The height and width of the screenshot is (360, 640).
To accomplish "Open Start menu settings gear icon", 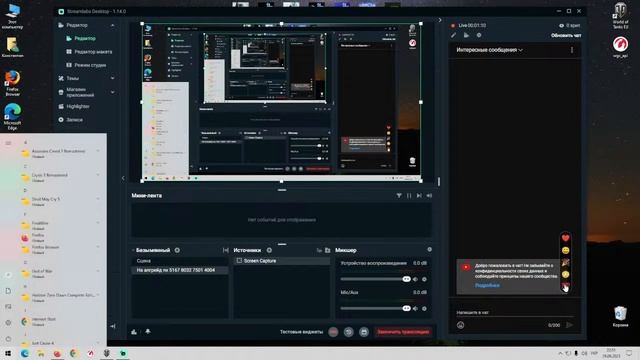I will click(8, 323).
